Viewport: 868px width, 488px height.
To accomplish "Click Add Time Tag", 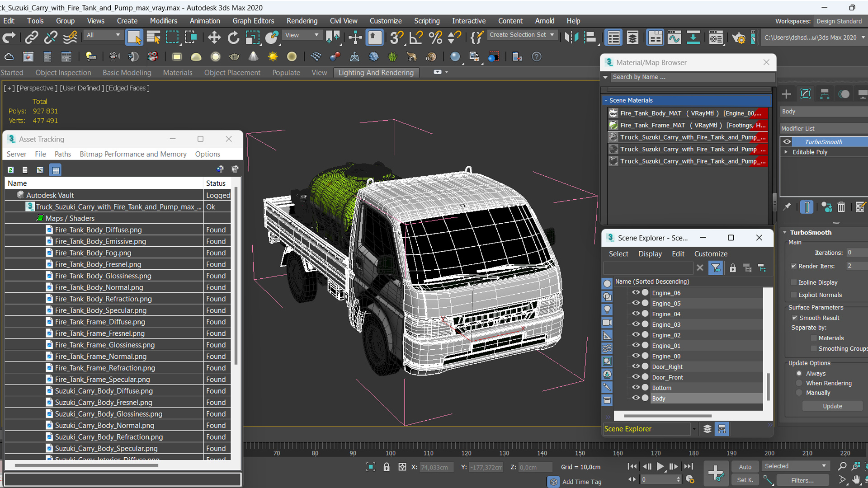I will [x=581, y=482].
